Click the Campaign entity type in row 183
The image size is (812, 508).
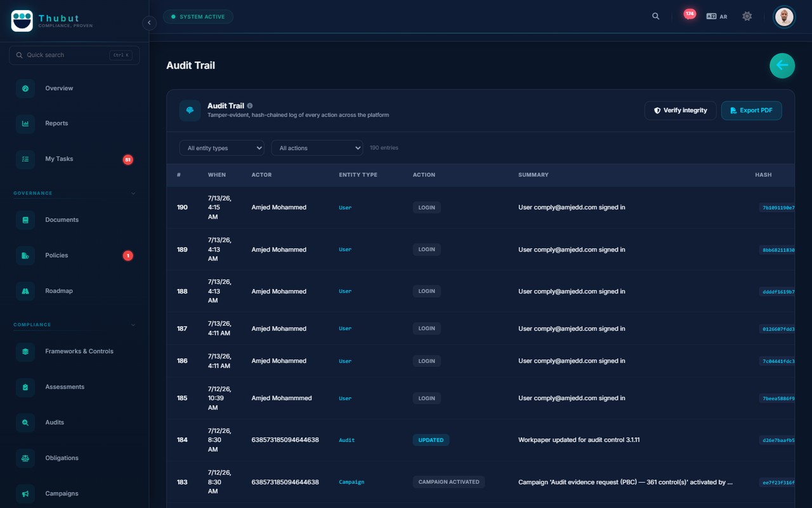point(351,482)
